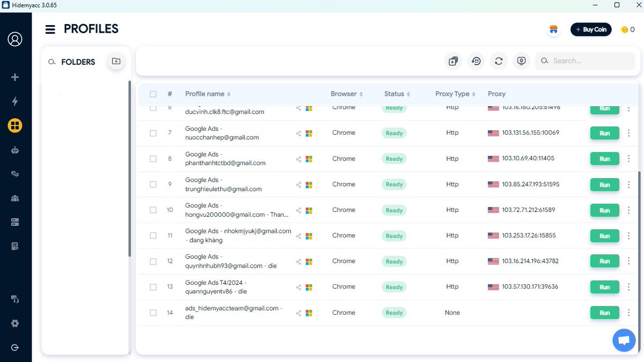Click the profile Search input field
This screenshot has height=362, width=644.
pos(585,61)
